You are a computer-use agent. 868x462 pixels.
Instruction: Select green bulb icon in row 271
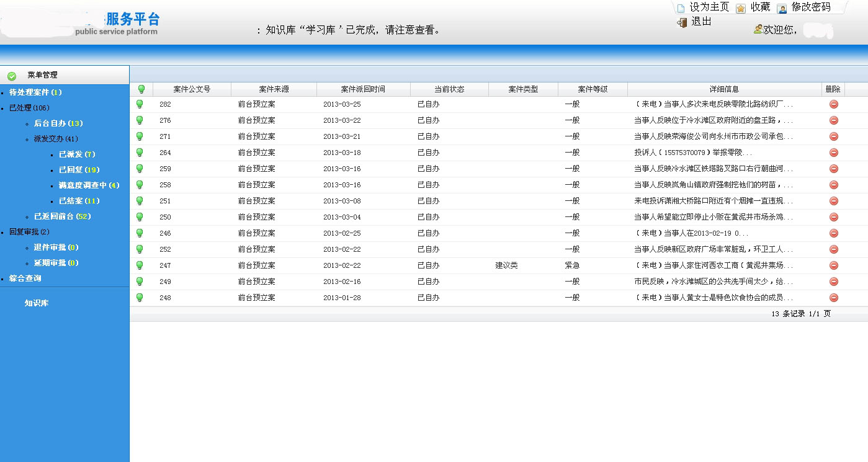point(140,136)
